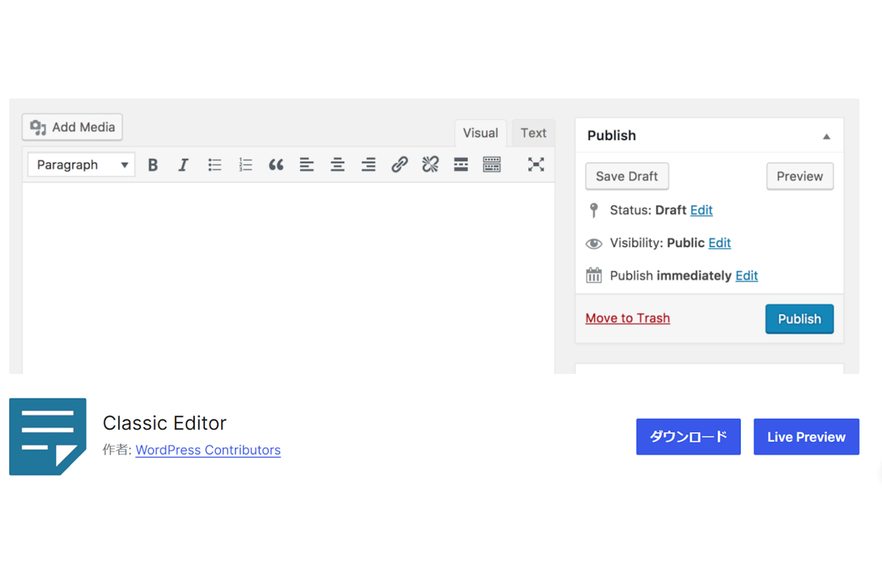Image resolution: width=882 pixels, height=588 pixels.
Task: Align text to center
Action: pyautogui.click(x=337, y=165)
